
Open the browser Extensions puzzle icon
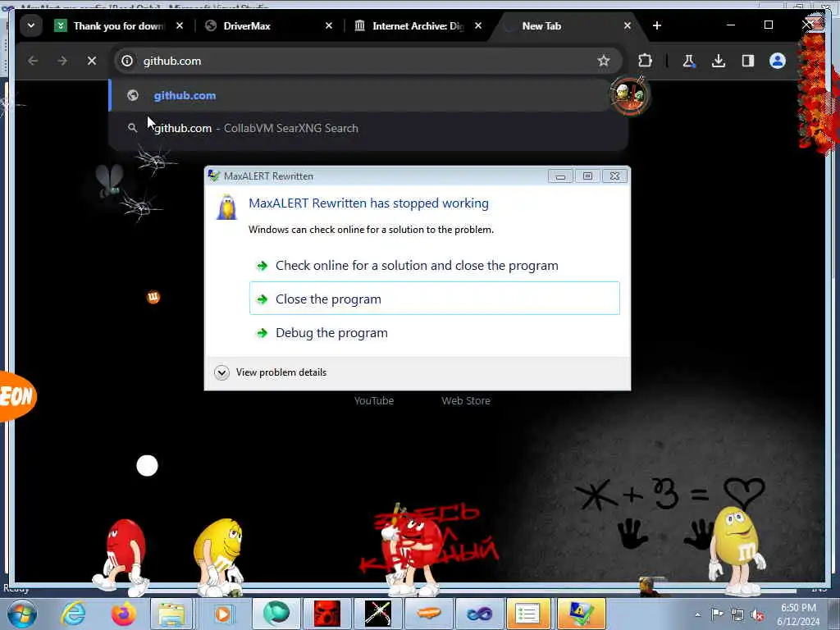click(x=645, y=61)
